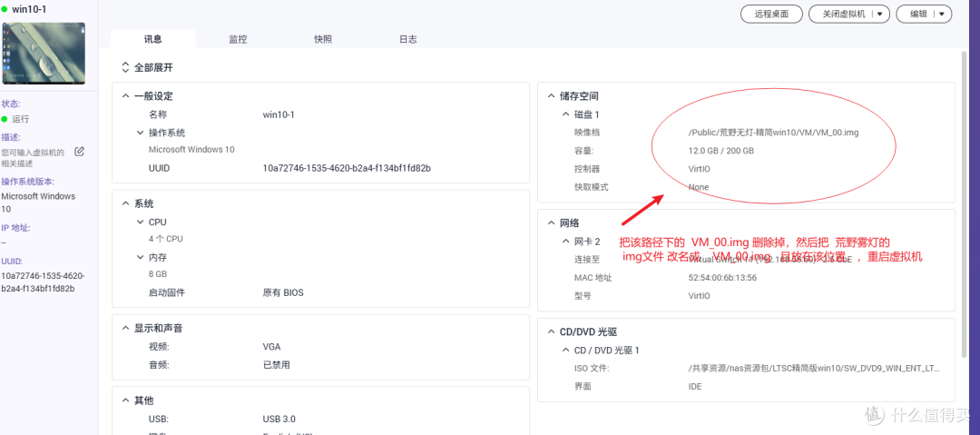
Task: Open dropdown arrow beside 关闭虚拟机
Action: click(880, 14)
